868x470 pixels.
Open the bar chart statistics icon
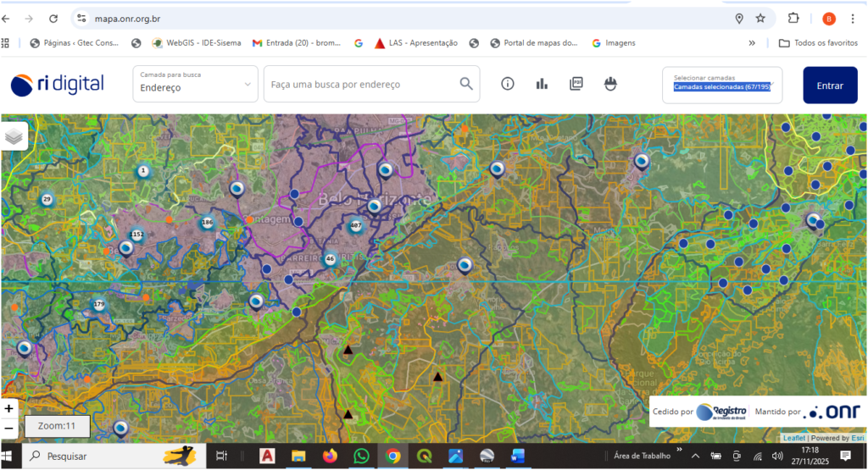click(x=542, y=84)
